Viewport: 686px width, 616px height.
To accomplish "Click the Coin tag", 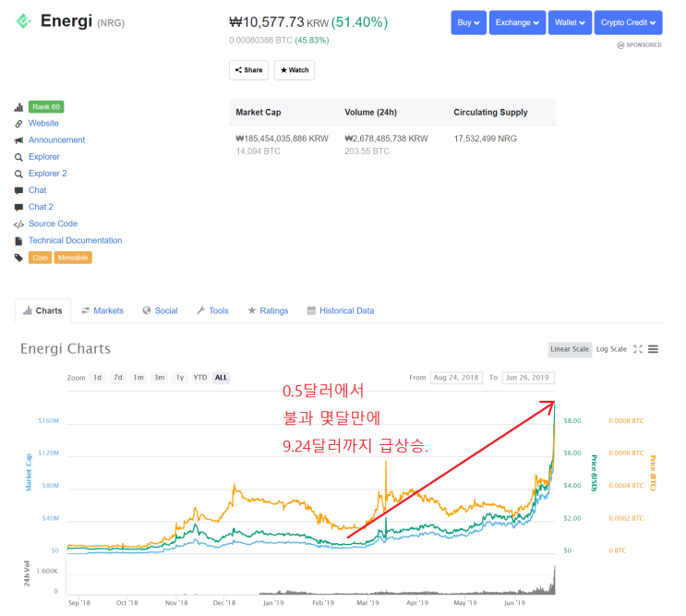I will tap(40, 258).
